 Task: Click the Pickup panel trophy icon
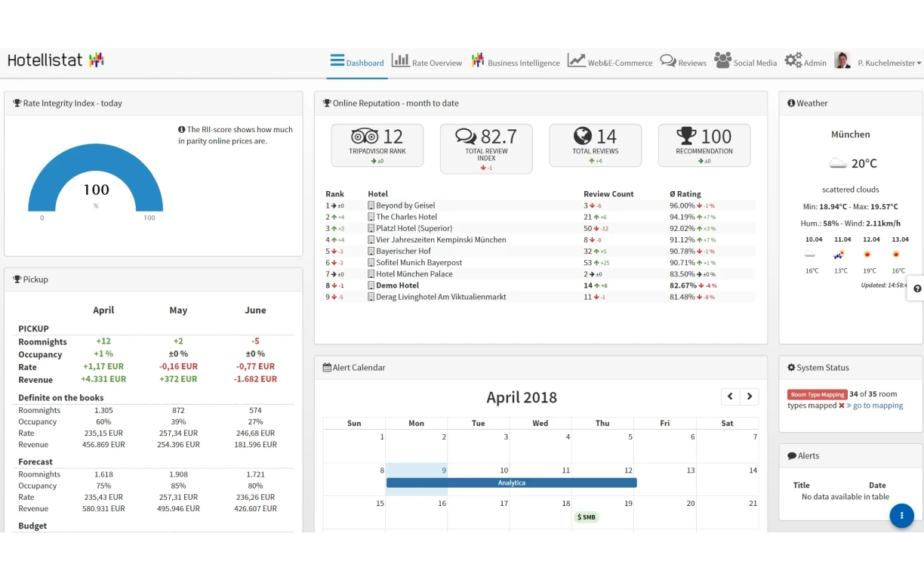17,279
